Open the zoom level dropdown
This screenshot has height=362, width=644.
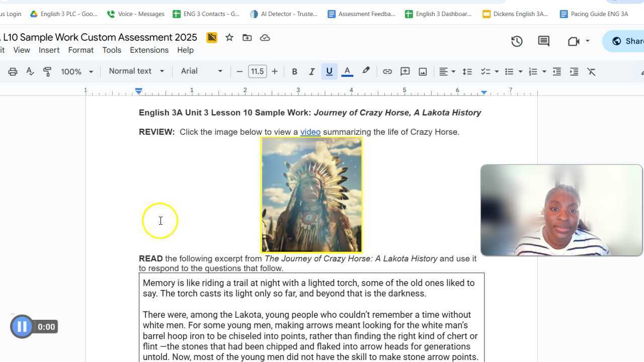(76, 71)
